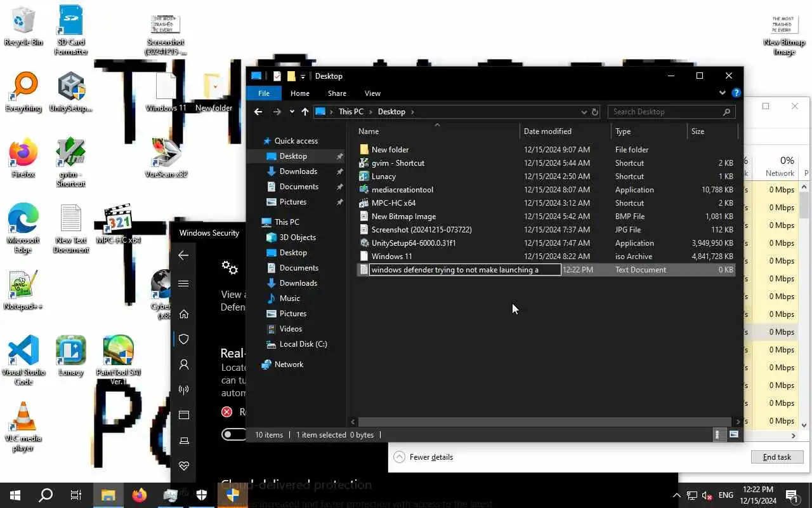Open Windows Security hamburger menu
Image resolution: width=812 pixels, height=508 pixels.
(183, 284)
